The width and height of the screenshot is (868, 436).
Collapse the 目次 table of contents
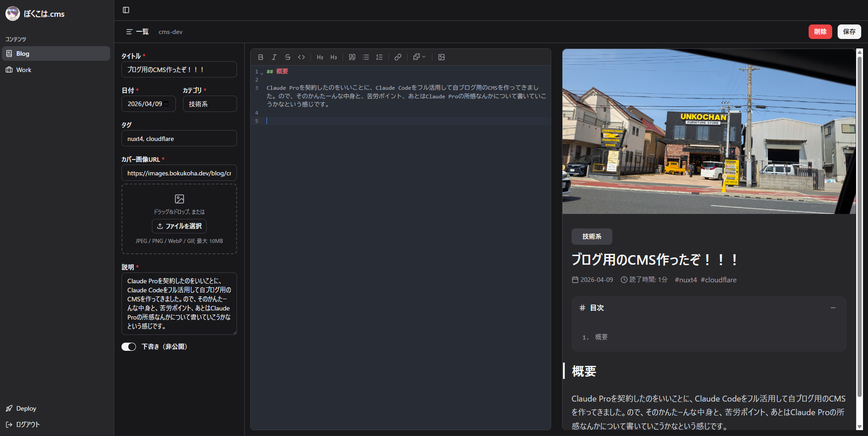point(833,308)
